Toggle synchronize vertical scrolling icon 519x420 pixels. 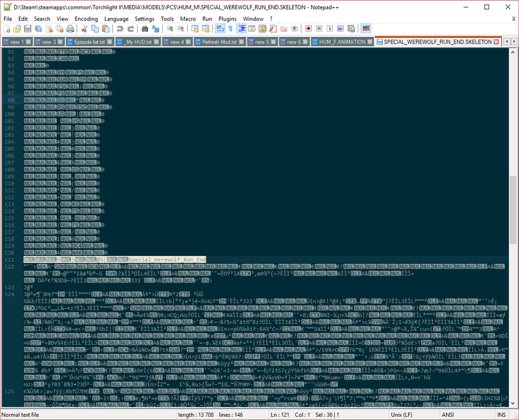point(195,29)
